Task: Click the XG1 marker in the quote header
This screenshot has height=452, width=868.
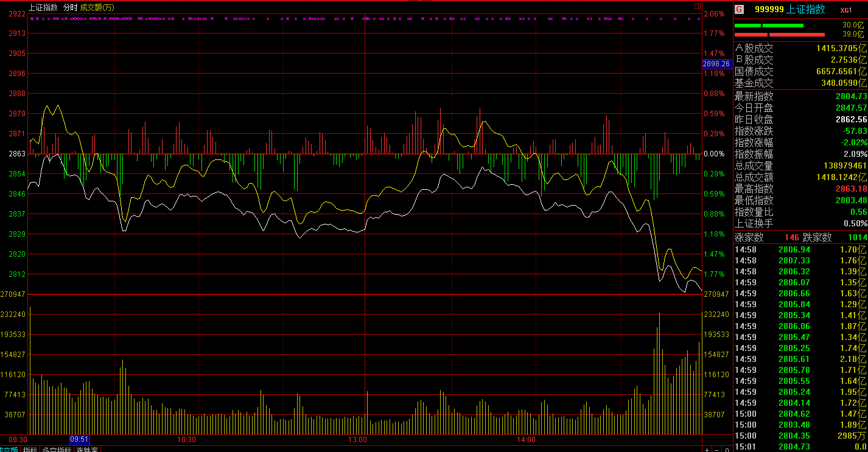Action: click(x=846, y=10)
